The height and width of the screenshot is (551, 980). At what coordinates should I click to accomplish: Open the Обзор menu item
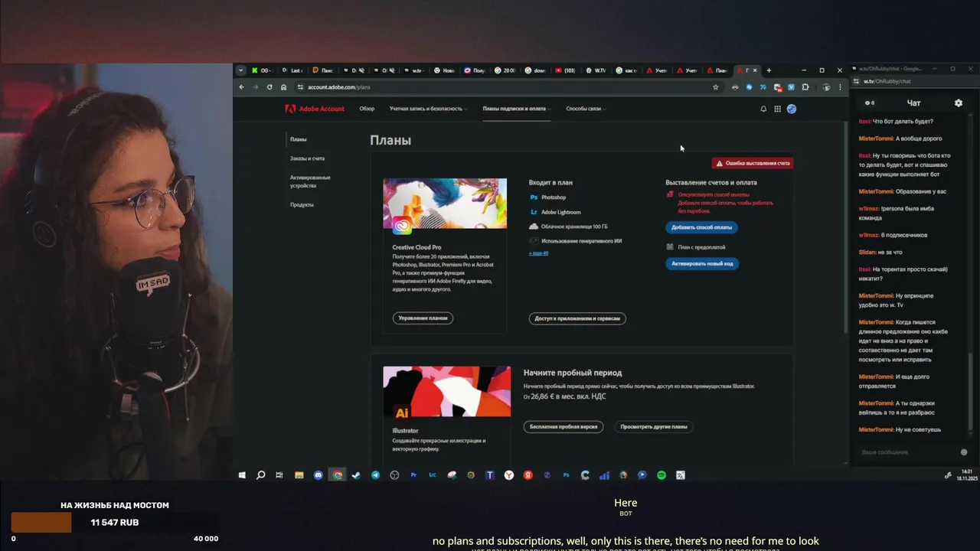point(367,109)
